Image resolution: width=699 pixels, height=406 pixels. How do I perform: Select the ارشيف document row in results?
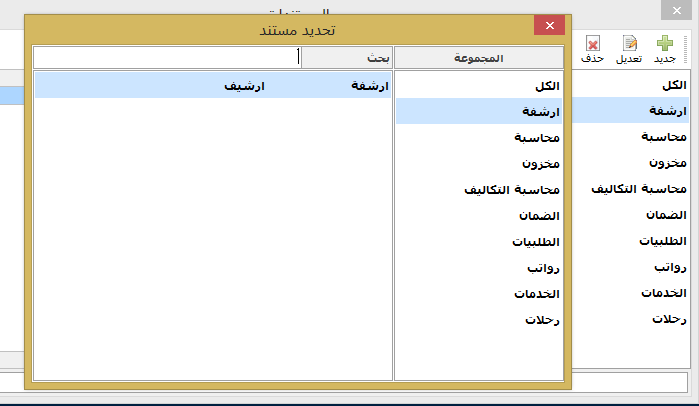pos(213,86)
